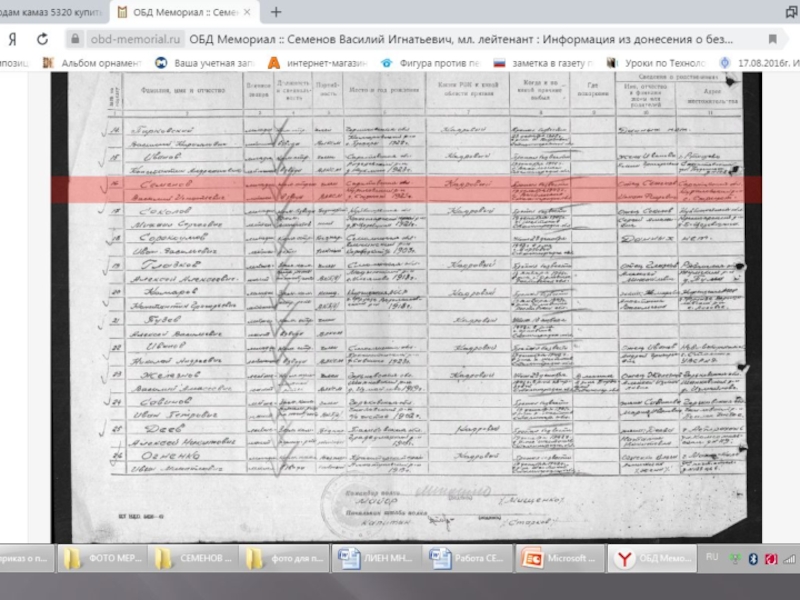Screen dimensions: 800x600
Task: Reload the page with the refresh icon
Action: [43, 39]
